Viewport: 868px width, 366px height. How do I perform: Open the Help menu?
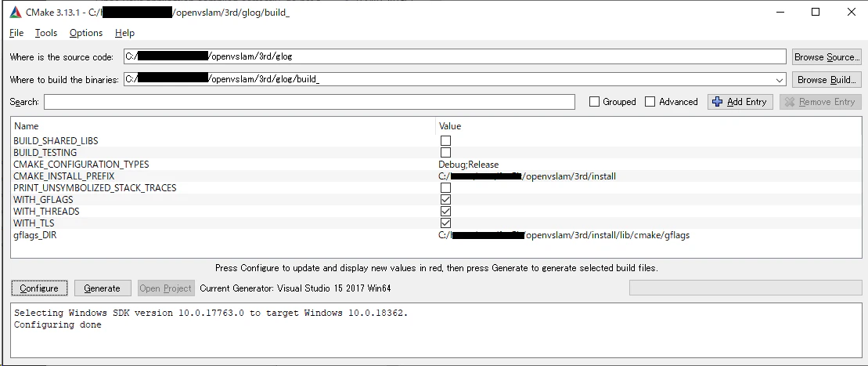pos(124,33)
